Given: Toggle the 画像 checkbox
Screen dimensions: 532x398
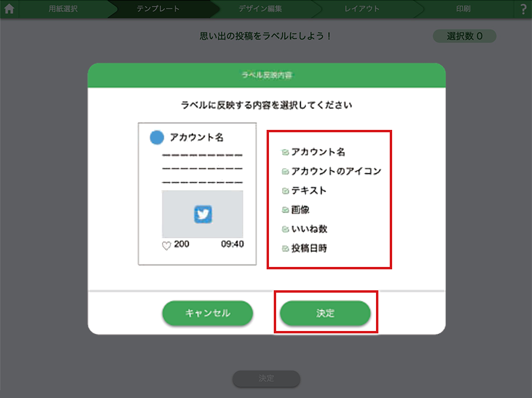Looking at the screenshot, I should pos(285,210).
